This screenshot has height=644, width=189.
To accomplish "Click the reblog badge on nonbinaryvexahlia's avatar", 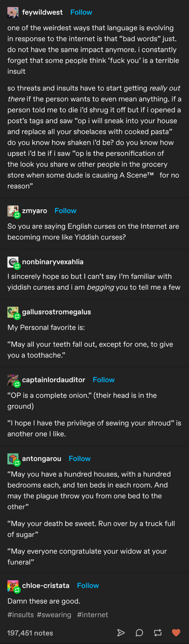I will pos(17,266).
